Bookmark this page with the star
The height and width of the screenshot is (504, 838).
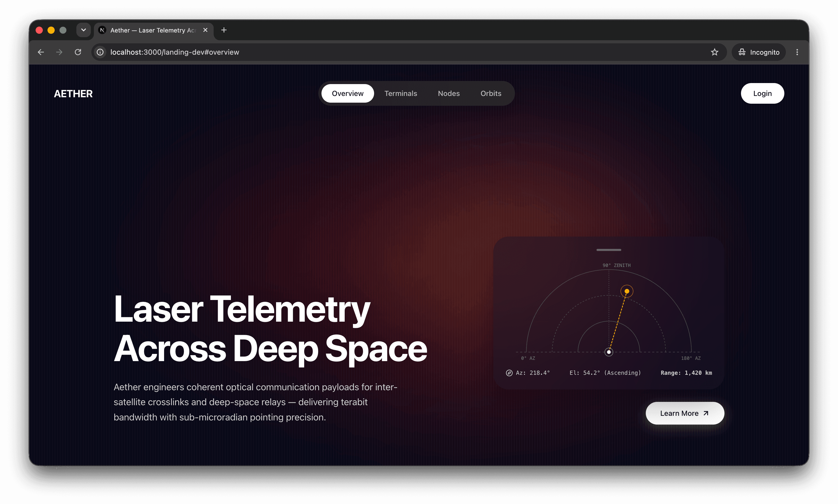click(714, 52)
